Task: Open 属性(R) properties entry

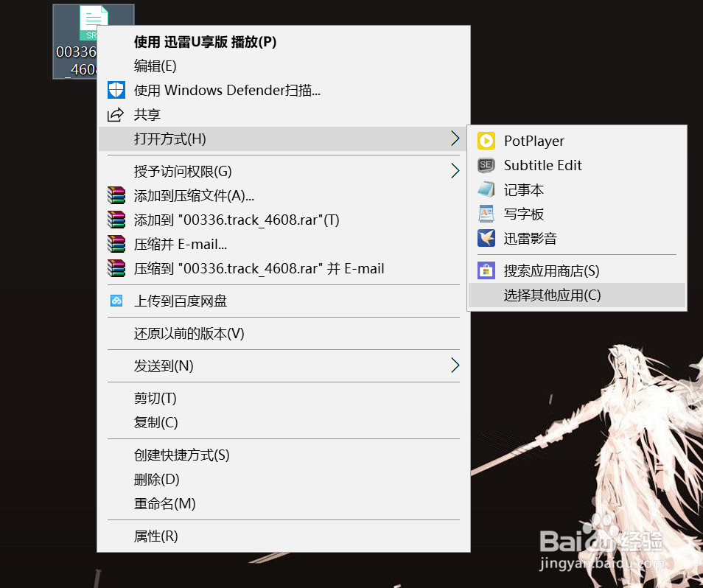Action: 284,536
